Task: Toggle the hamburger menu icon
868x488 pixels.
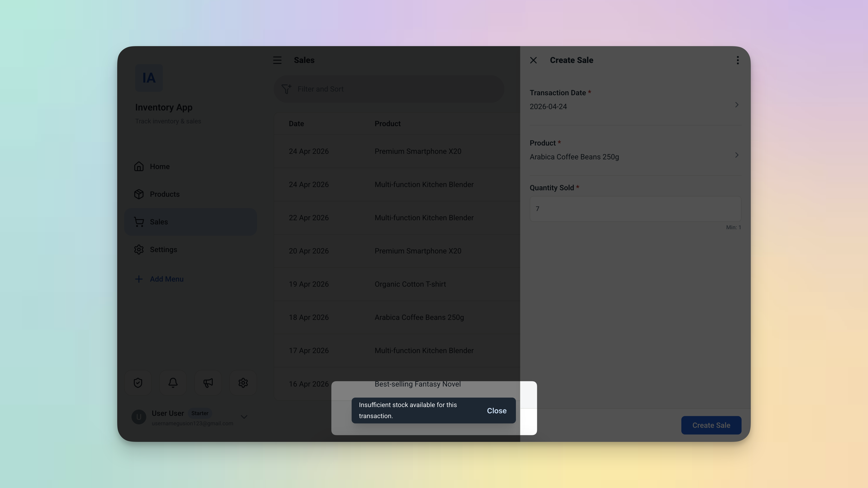Action: [277, 60]
